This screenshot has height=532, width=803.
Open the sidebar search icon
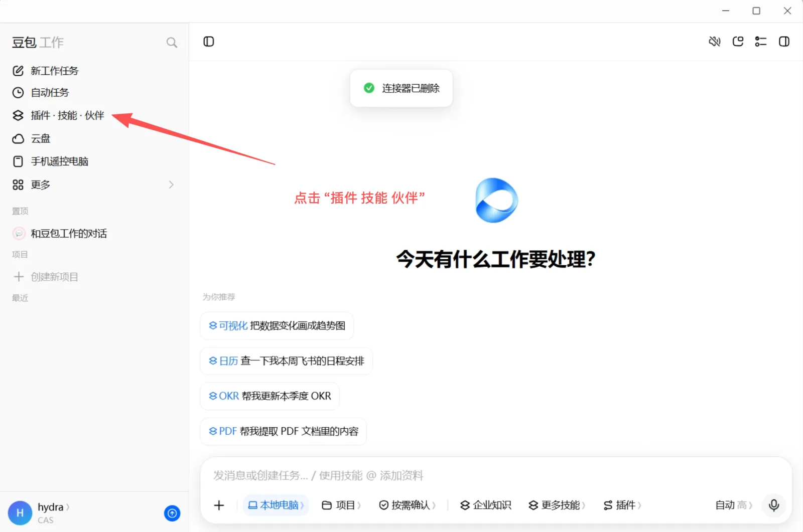coord(172,43)
